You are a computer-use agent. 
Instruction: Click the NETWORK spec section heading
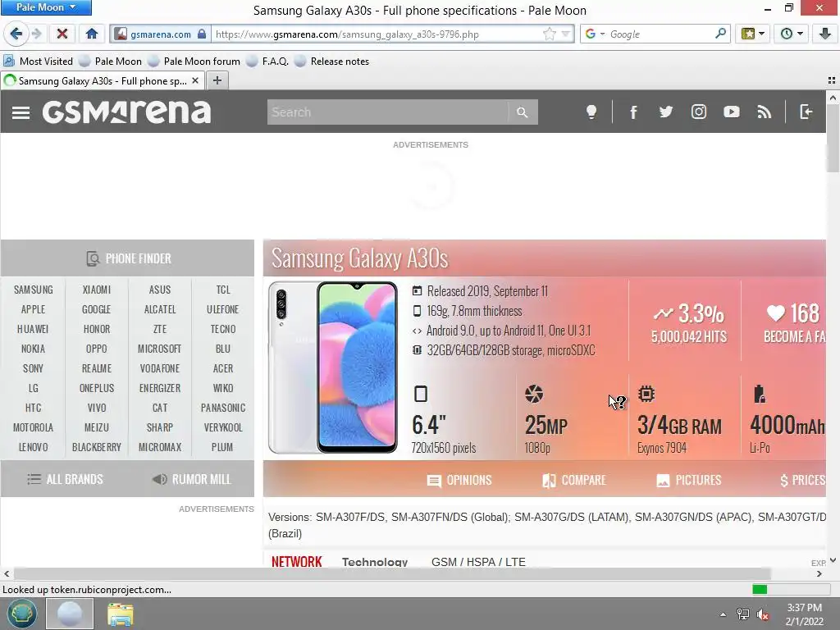tap(297, 561)
